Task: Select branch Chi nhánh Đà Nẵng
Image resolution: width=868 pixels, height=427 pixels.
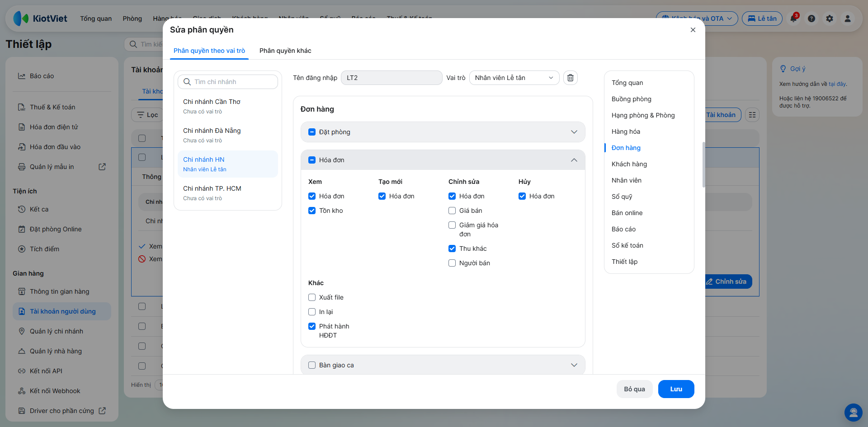Action: (x=228, y=135)
